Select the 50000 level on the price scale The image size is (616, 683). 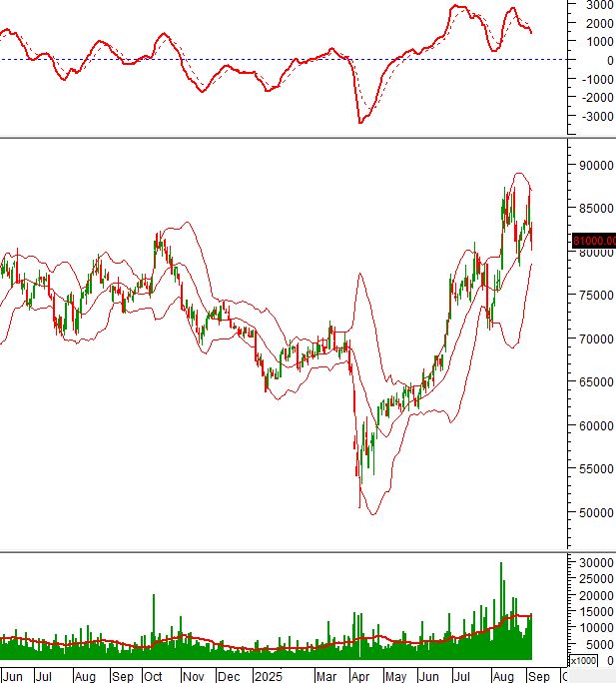(591, 513)
